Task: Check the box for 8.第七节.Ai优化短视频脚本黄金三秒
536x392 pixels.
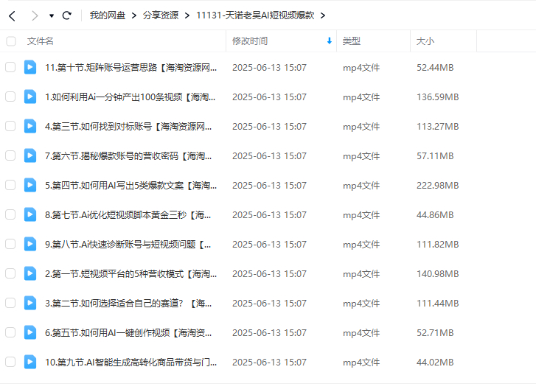Action: [10, 214]
